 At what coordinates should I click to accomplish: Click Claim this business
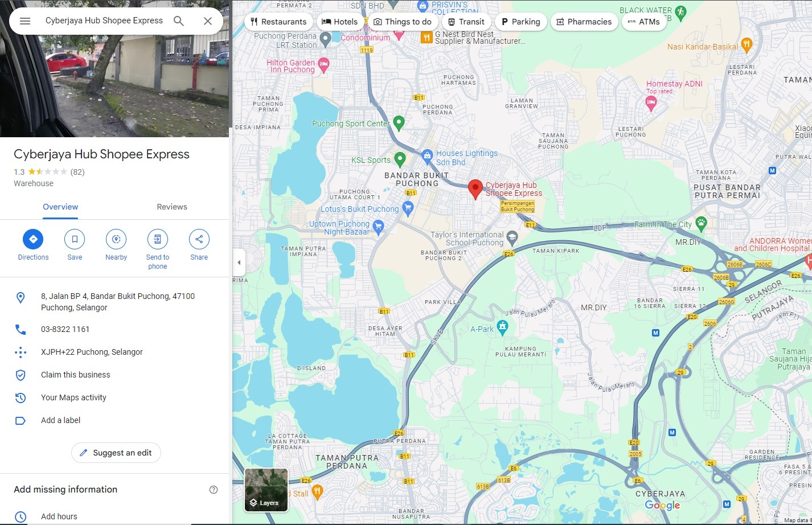(76, 375)
